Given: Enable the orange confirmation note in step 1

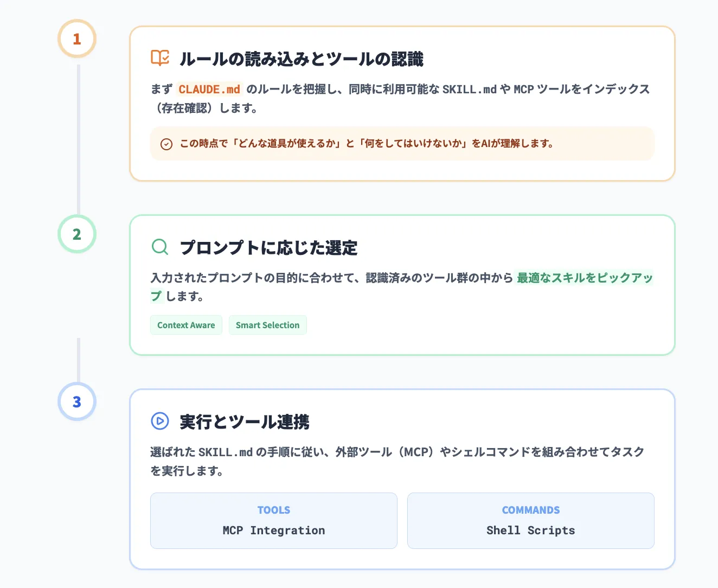Looking at the screenshot, I should (402, 144).
